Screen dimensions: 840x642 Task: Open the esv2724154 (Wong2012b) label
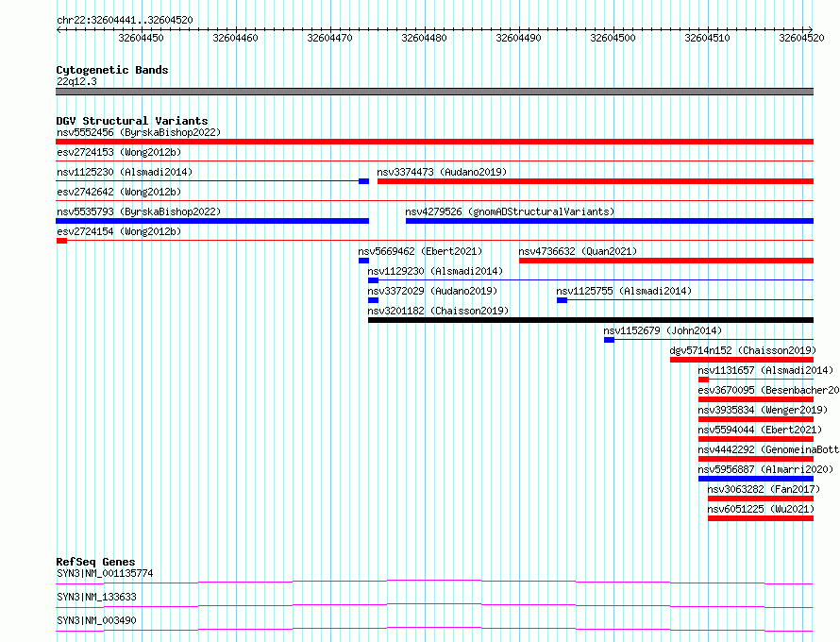119,231
